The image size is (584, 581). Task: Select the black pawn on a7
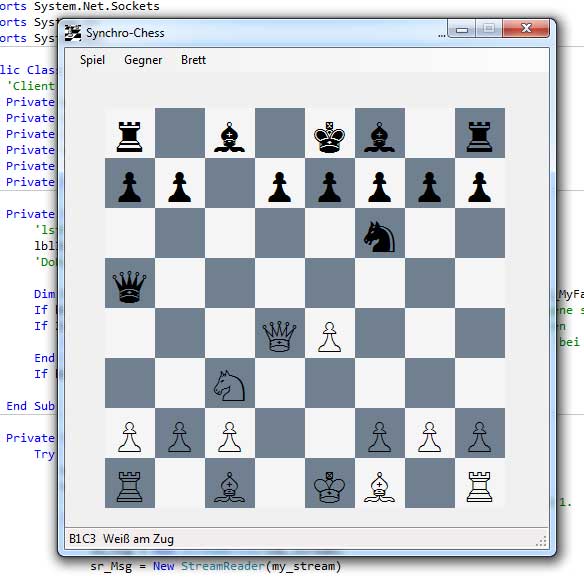tap(130, 187)
